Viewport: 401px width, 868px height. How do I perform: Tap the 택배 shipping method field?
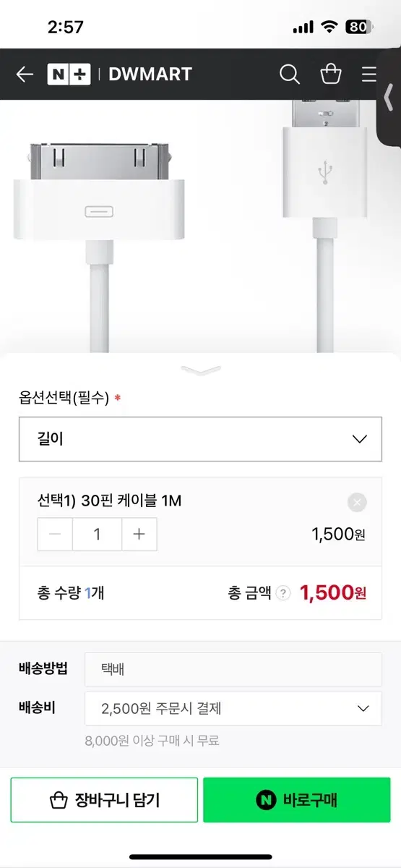233,669
